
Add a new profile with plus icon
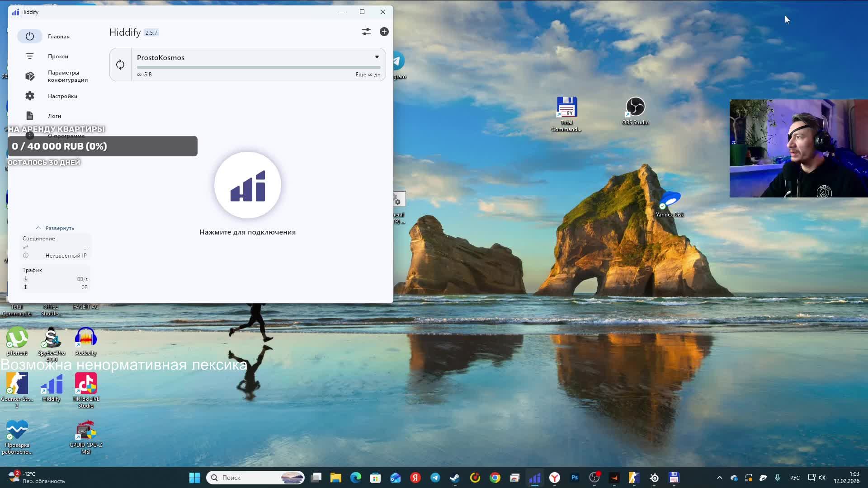pos(384,32)
